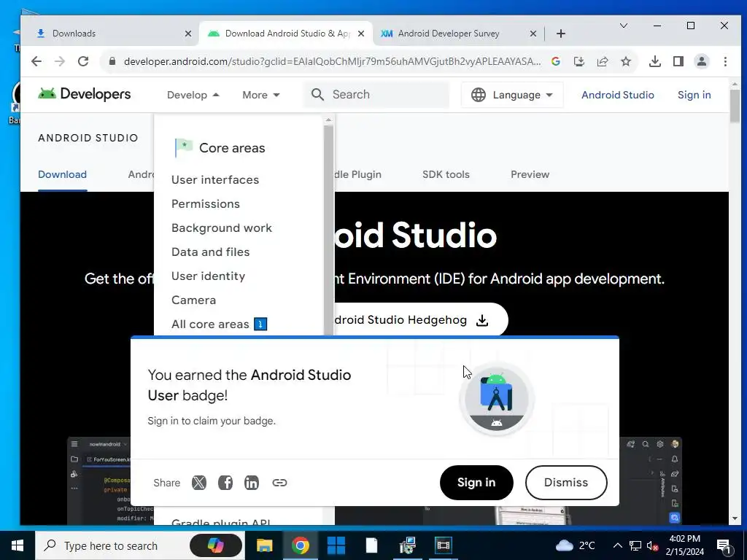Open the Android Studio header link

(617, 95)
